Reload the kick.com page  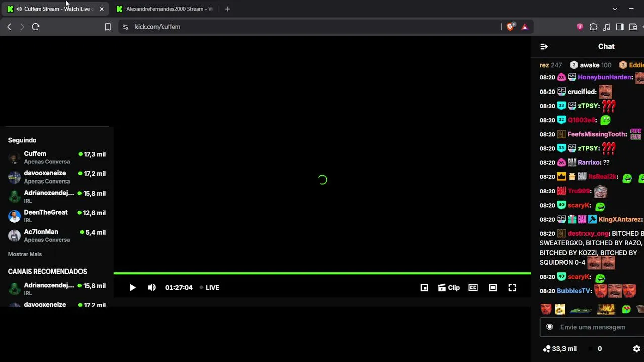click(36, 27)
